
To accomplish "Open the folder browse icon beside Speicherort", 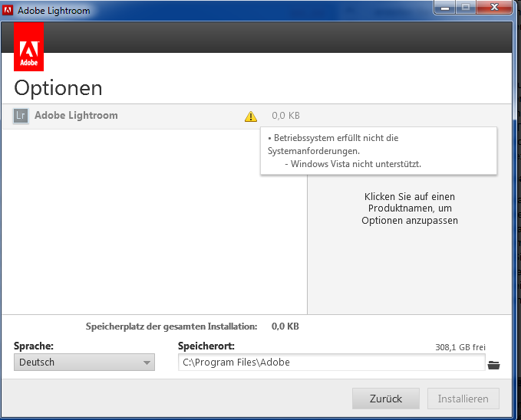I will click(493, 365).
